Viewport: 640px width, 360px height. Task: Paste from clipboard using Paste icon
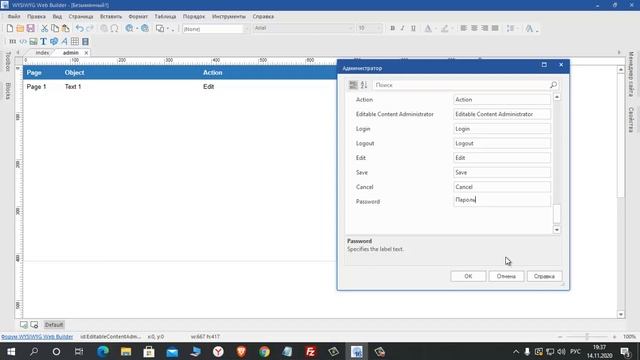(x=65, y=28)
